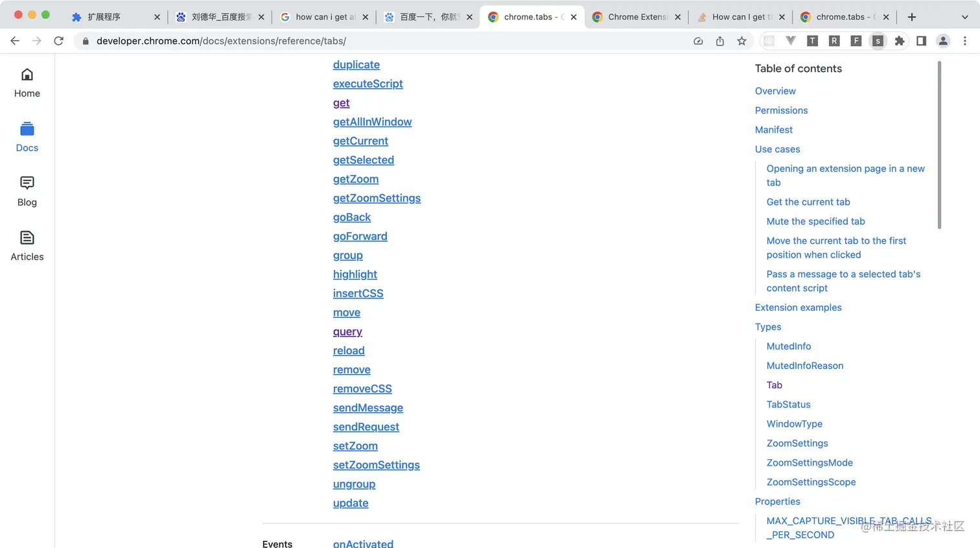The height and width of the screenshot is (548, 980).
Task: Open Chrome's side panel icon
Action: [x=921, y=40]
